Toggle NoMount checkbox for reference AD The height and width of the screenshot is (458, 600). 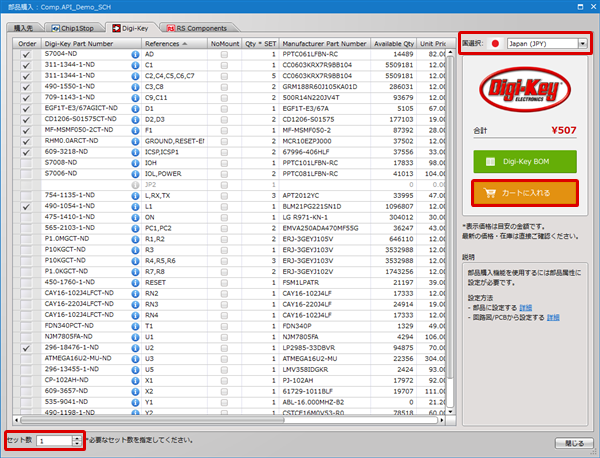[224, 55]
